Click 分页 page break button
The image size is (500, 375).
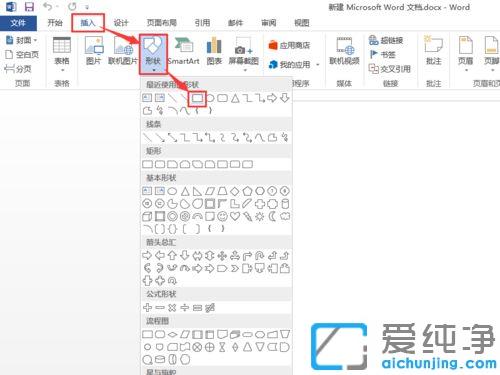[18, 69]
